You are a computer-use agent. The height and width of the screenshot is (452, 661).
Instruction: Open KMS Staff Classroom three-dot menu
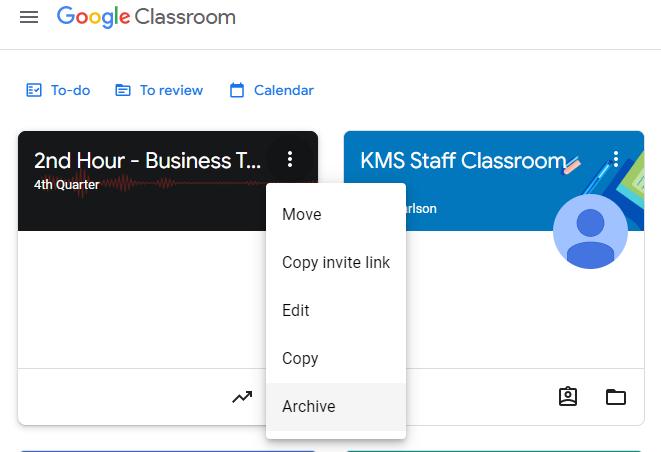pos(616,159)
